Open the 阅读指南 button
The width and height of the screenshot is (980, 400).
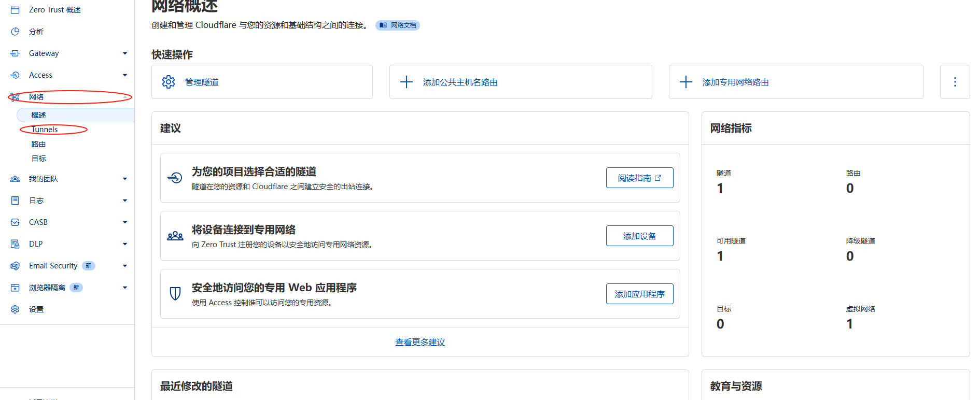(x=640, y=178)
